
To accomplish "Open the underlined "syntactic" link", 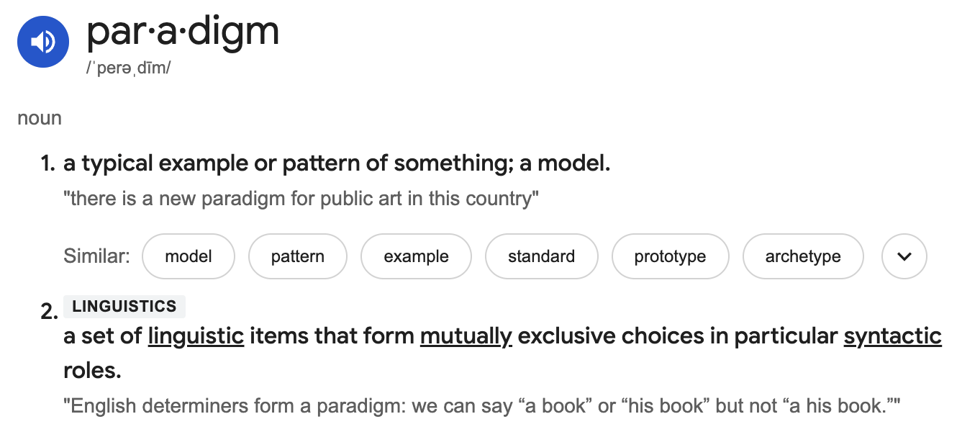I will click(x=892, y=336).
